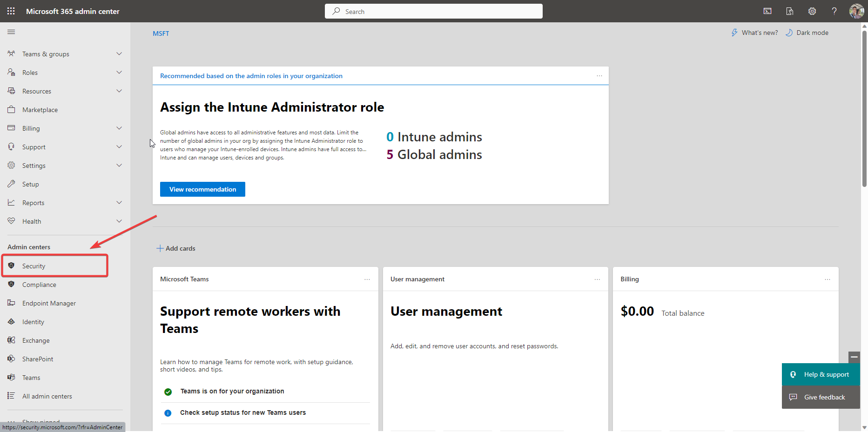The height and width of the screenshot is (432, 868).
Task: Click in the Search box
Action: pyautogui.click(x=433, y=11)
